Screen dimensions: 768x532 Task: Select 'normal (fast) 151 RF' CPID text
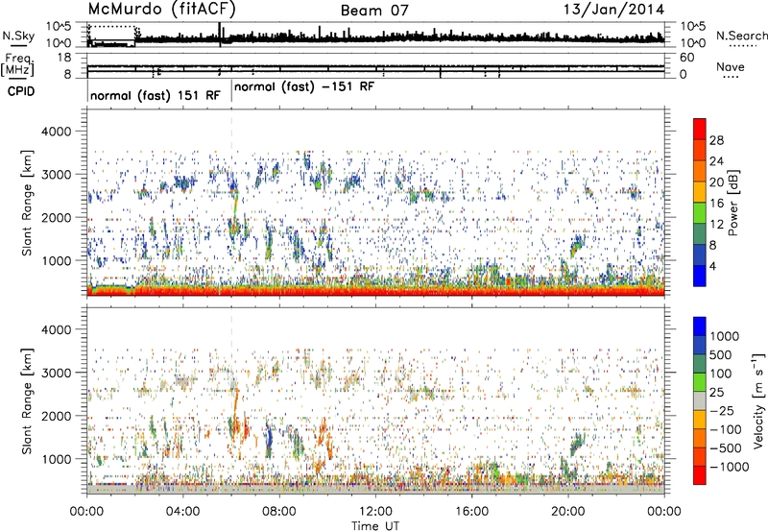click(156, 95)
